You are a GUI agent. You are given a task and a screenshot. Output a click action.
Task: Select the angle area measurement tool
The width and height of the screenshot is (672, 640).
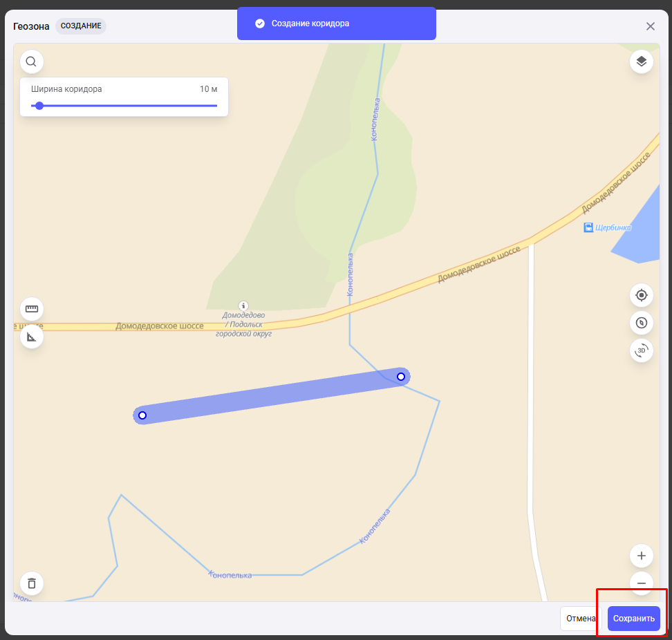31,337
